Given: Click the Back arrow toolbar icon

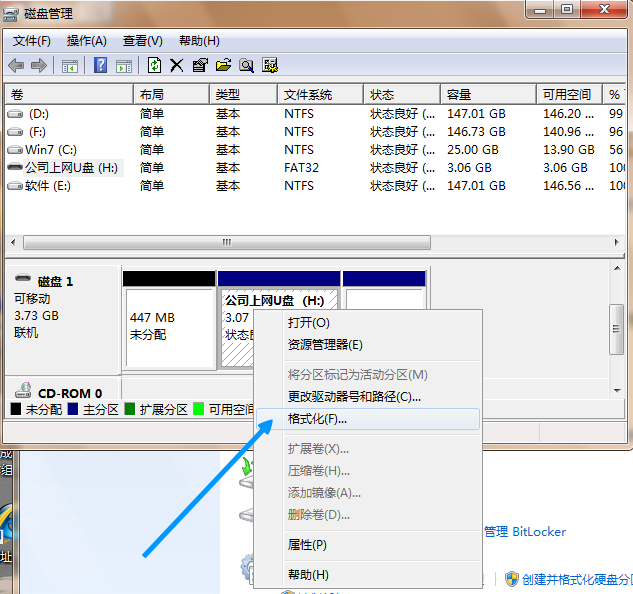Looking at the screenshot, I should (x=16, y=65).
